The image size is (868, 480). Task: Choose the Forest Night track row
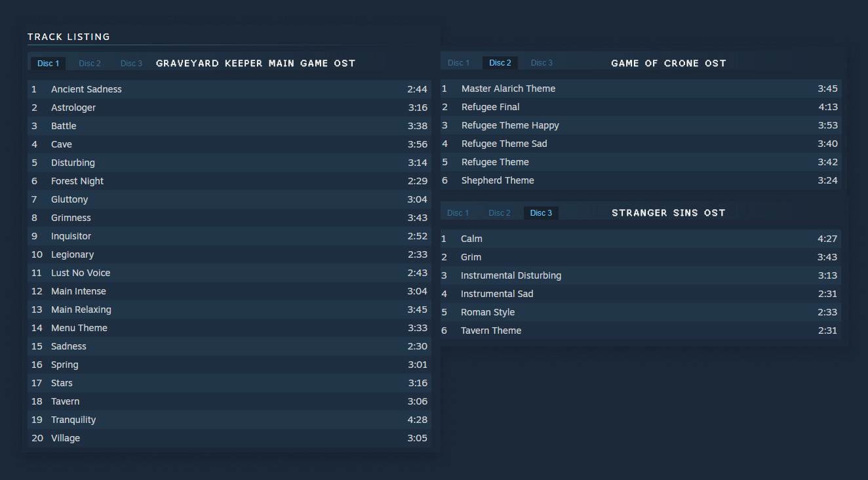[x=77, y=181]
